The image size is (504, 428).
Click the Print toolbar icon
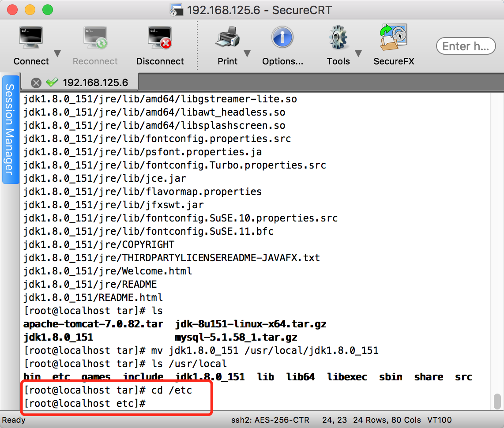(x=228, y=37)
